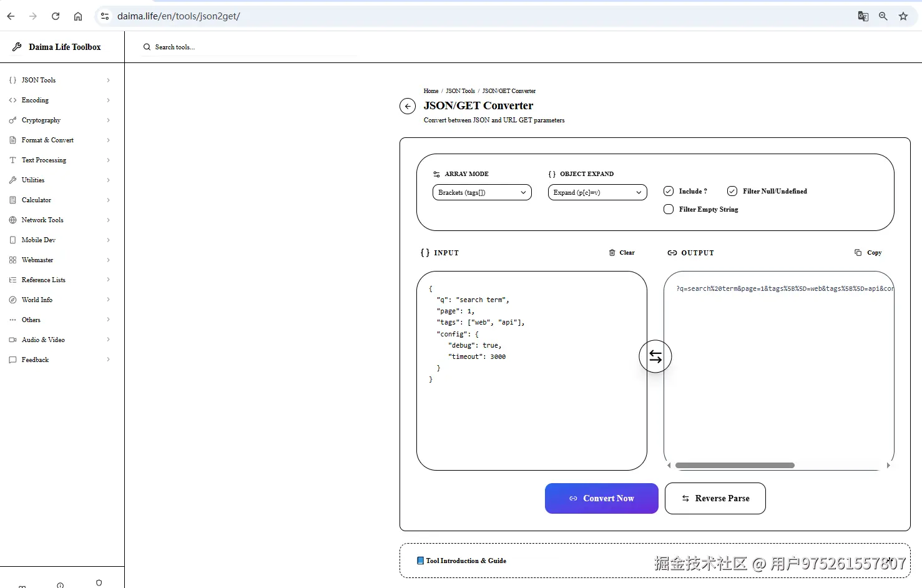Reload the page with the refresh icon
This screenshot has height=588, width=922.
click(56, 16)
